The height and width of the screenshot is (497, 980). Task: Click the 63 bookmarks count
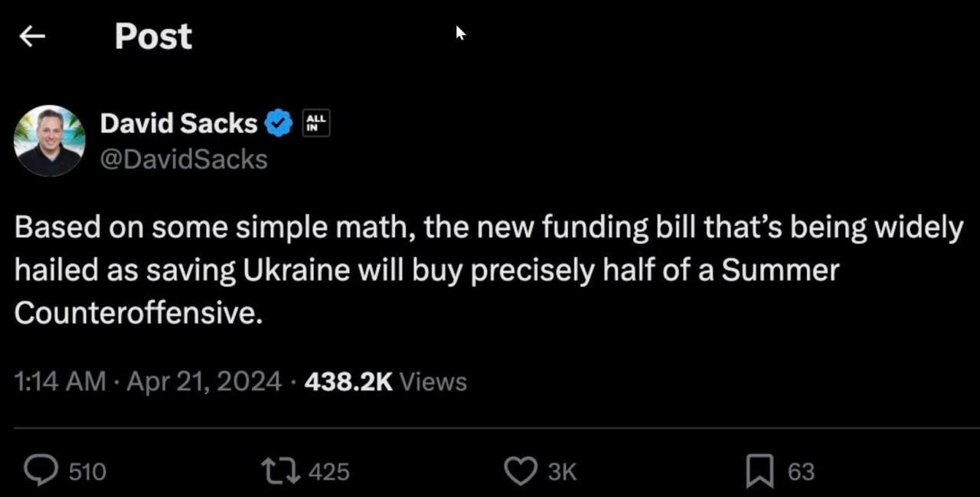pos(801,472)
